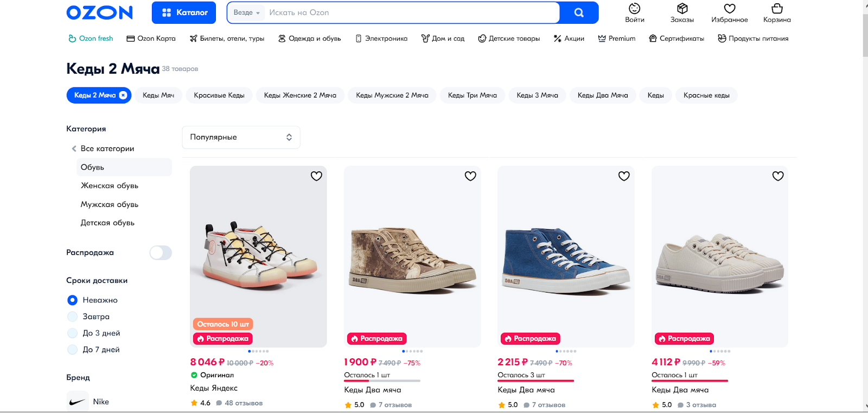Open Одежда и обувь section
This screenshot has height=414, width=868.
coord(309,38)
